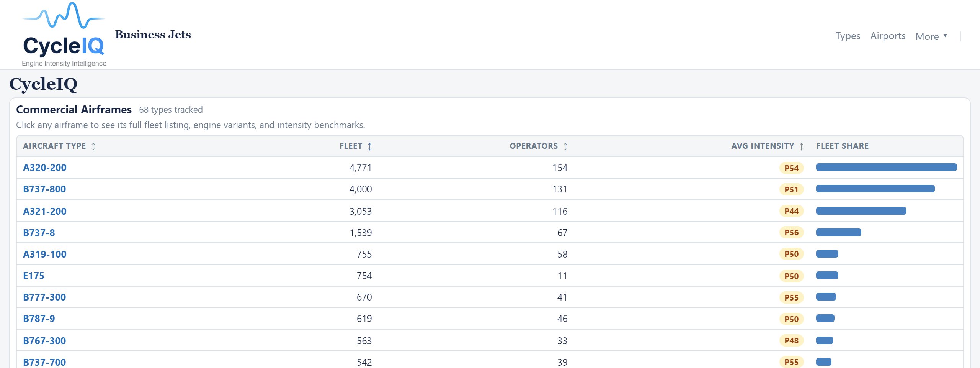This screenshot has height=368, width=980.
Task: Sort by Operators arrow icon
Action: [x=565, y=146]
